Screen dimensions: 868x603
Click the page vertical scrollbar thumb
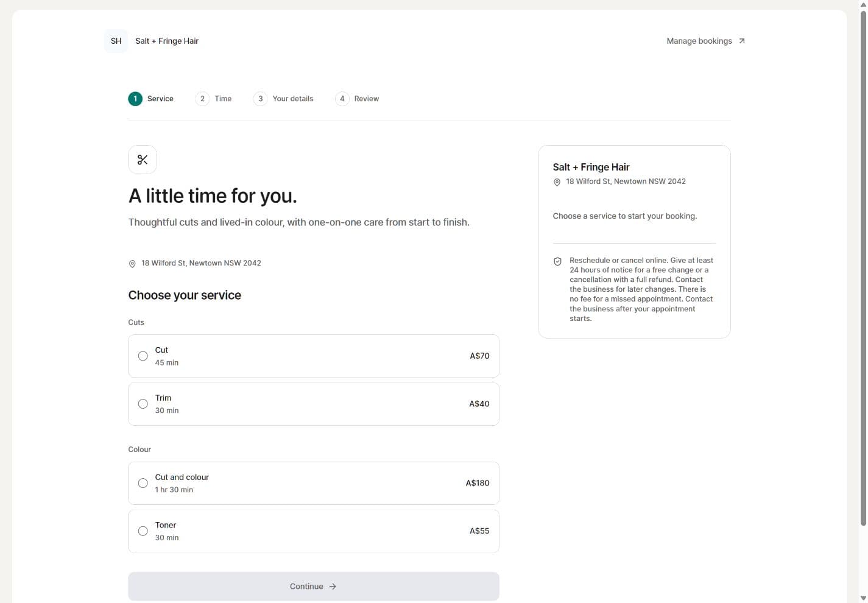tap(863, 268)
